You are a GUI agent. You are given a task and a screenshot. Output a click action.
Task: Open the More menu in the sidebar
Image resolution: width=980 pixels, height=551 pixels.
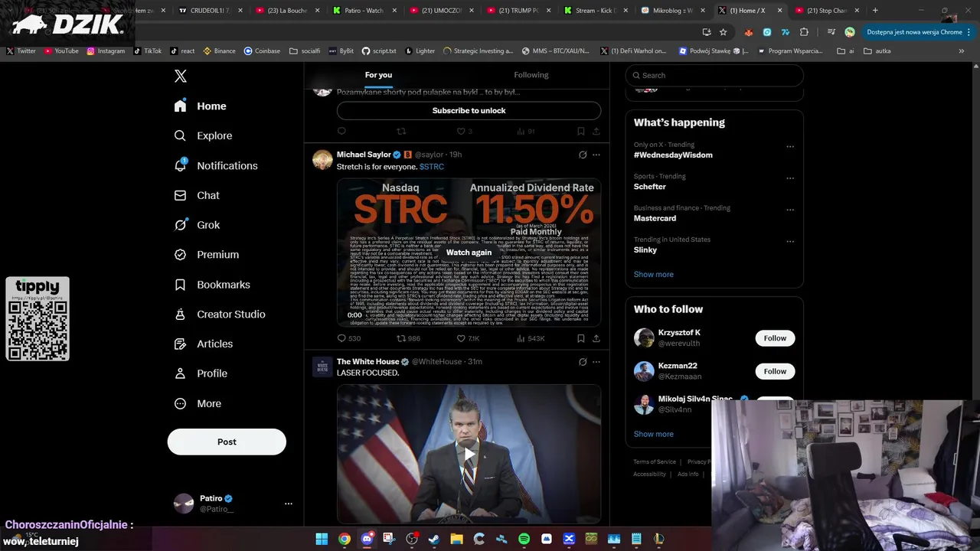point(198,403)
